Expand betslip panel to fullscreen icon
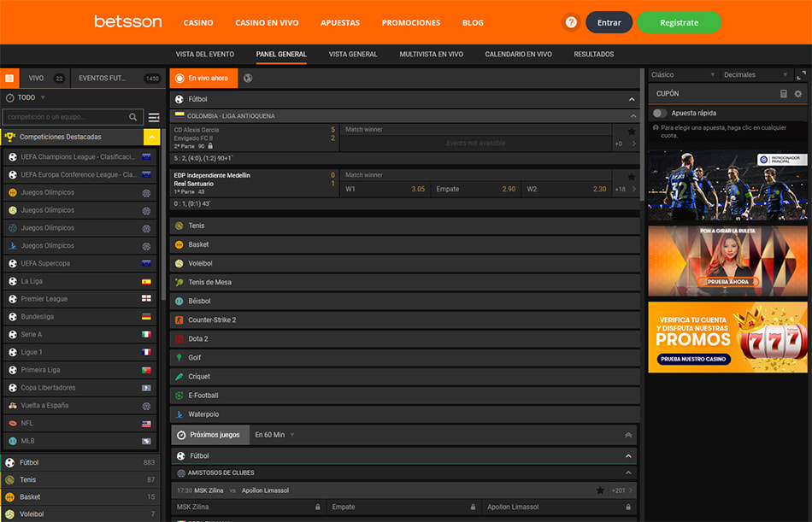Image resolution: width=812 pixels, height=522 pixels. click(801, 75)
